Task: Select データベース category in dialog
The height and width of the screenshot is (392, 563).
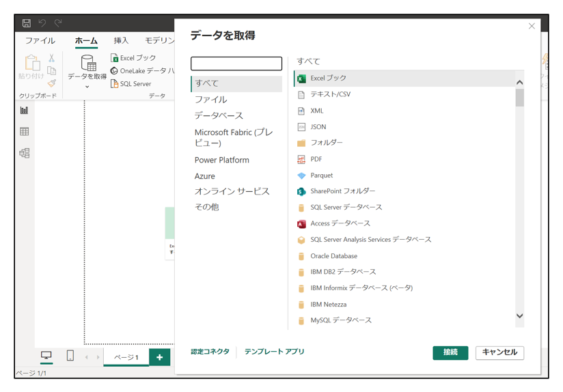Action: [219, 115]
